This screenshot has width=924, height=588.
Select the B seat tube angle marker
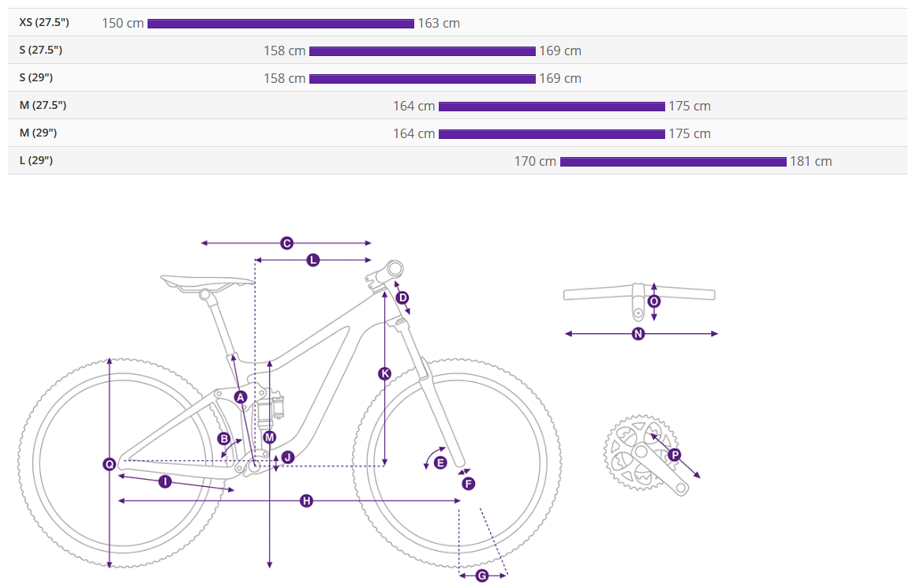[x=224, y=438]
